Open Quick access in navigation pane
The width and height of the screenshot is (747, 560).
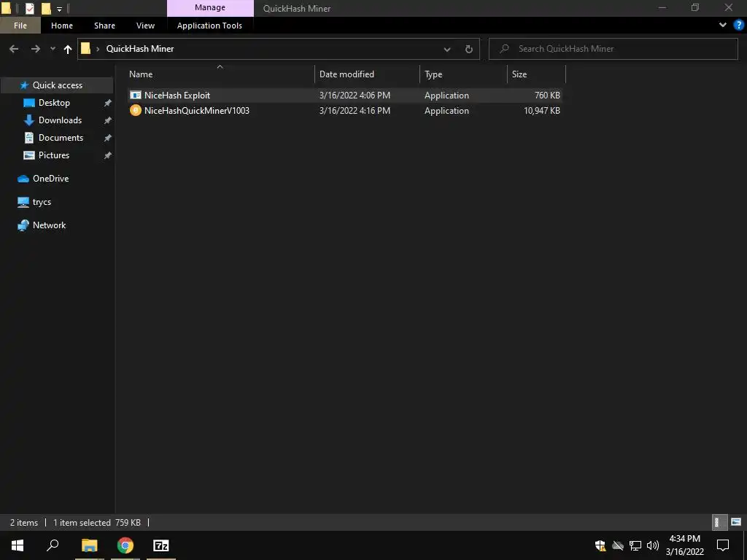(57, 85)
